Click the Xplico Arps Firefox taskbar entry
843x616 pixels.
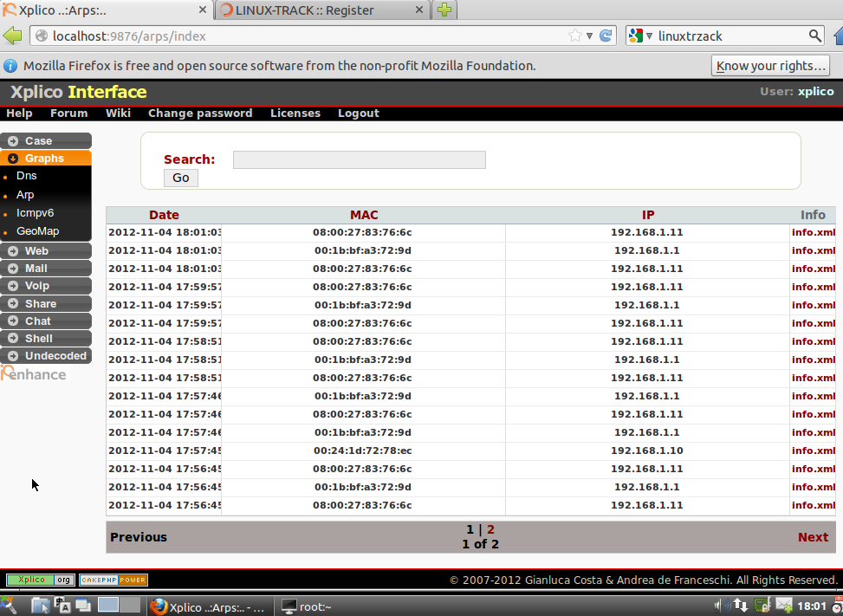(x=209, y=606)
